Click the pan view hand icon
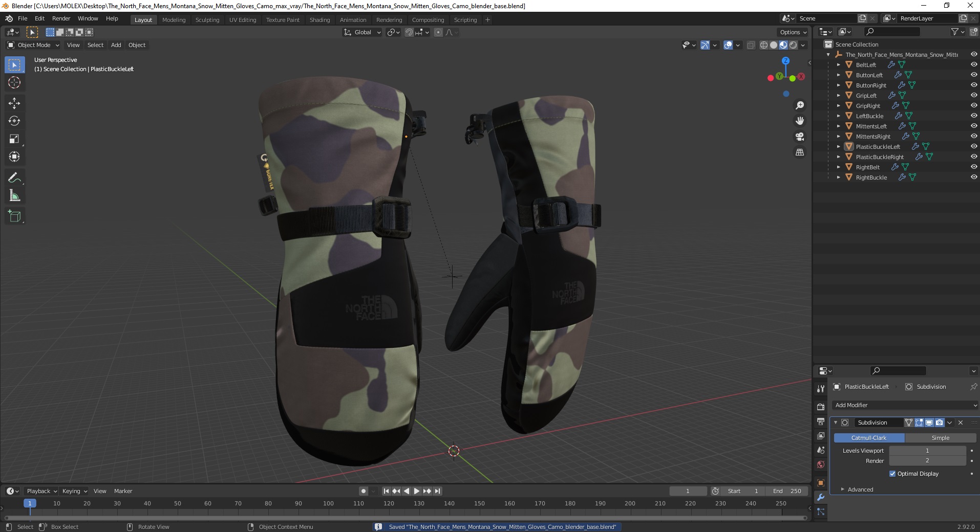Viewport: 980px width, 532px height. pos(799,121)
